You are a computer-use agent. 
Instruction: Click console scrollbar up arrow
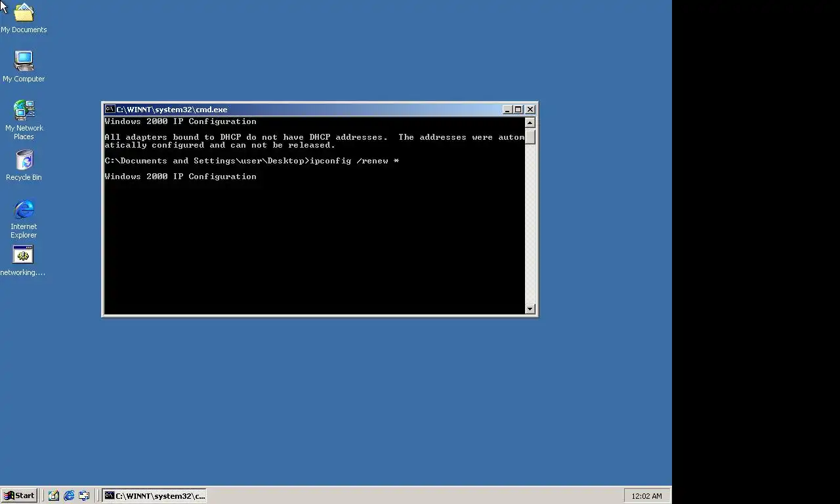point(530,123)
